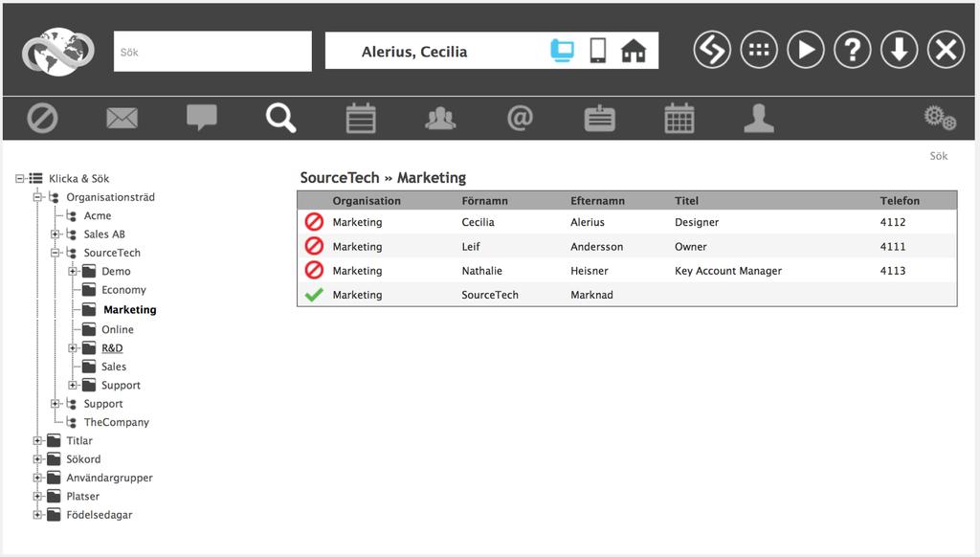Click phone number 4113

(x=893, y=271)
